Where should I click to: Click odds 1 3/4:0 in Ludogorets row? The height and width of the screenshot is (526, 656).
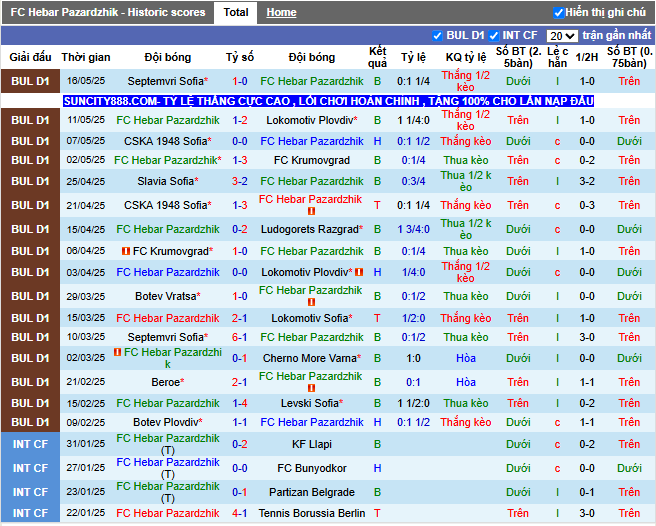413,229
